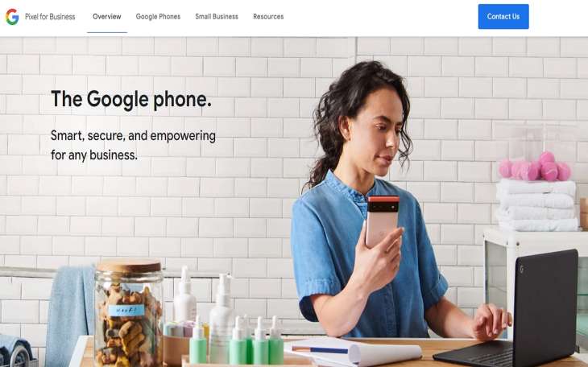Open the Resources menu item
This screenshot has height=367, width=588.
[268, 16]
